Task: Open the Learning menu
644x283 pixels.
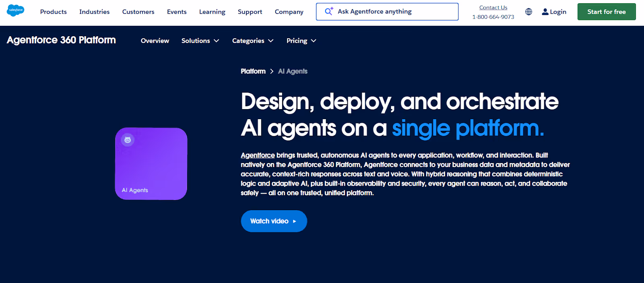Action: (x=212, y=12)
